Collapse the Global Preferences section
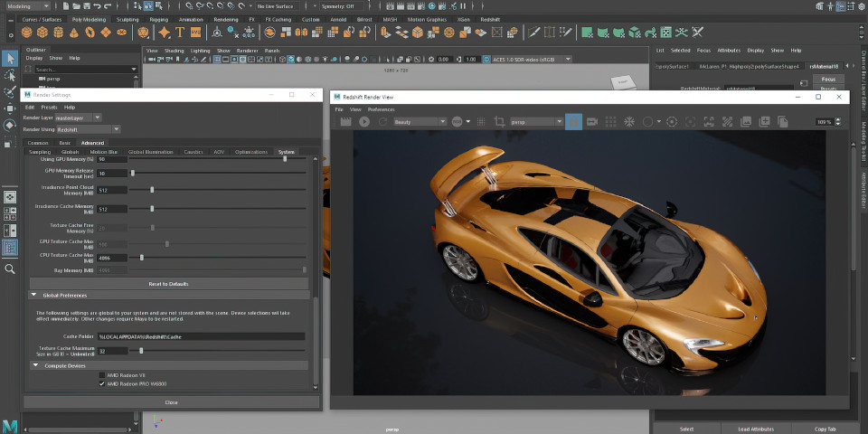Image resolution: width=868 pixels, height=434 pixels. point(33,295)
